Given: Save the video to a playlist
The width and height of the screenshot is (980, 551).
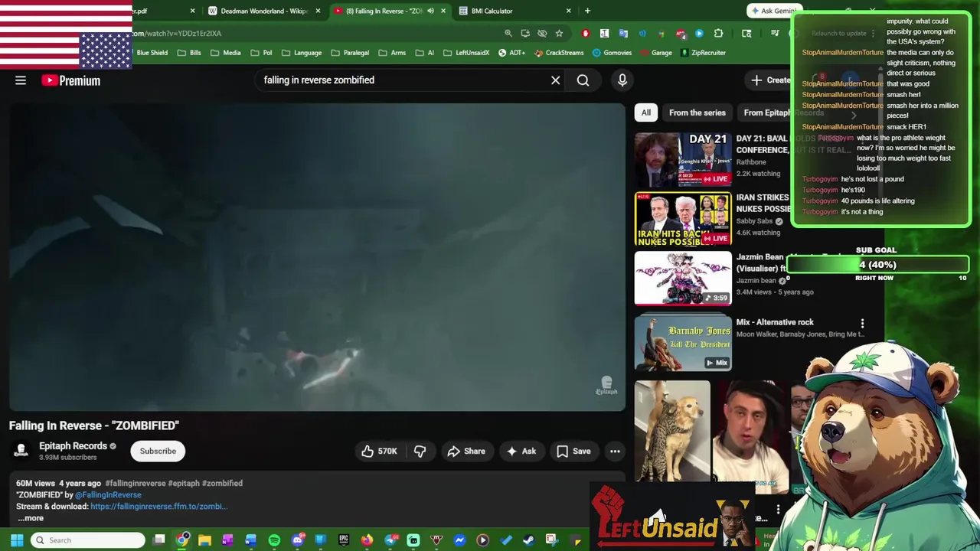Looking at the screenshot, I should [x=573, y=452].
